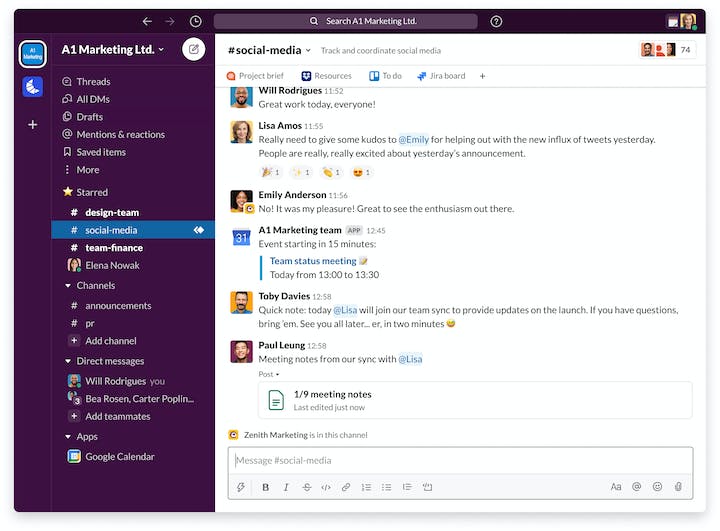Mention someone with the @ icon

pos(636,486)
